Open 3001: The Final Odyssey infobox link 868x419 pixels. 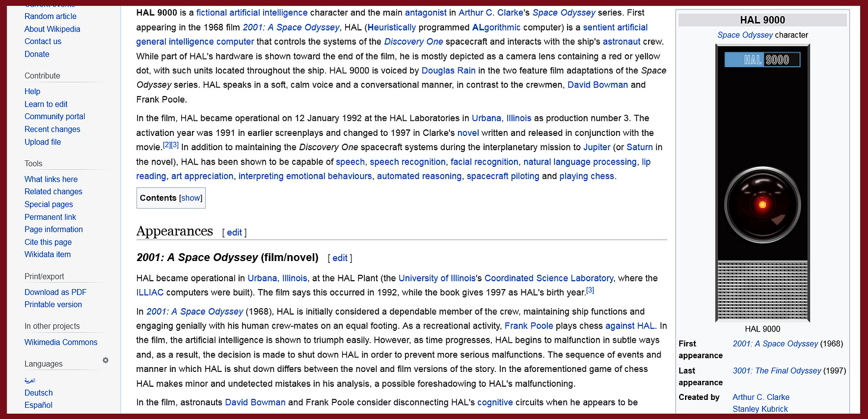click(x=777, y=371)
